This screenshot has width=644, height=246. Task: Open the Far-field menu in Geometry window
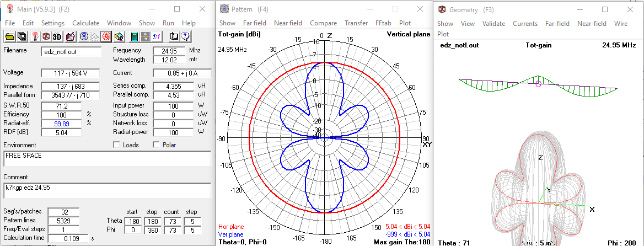pyautogui.click(x=557, y=23)
